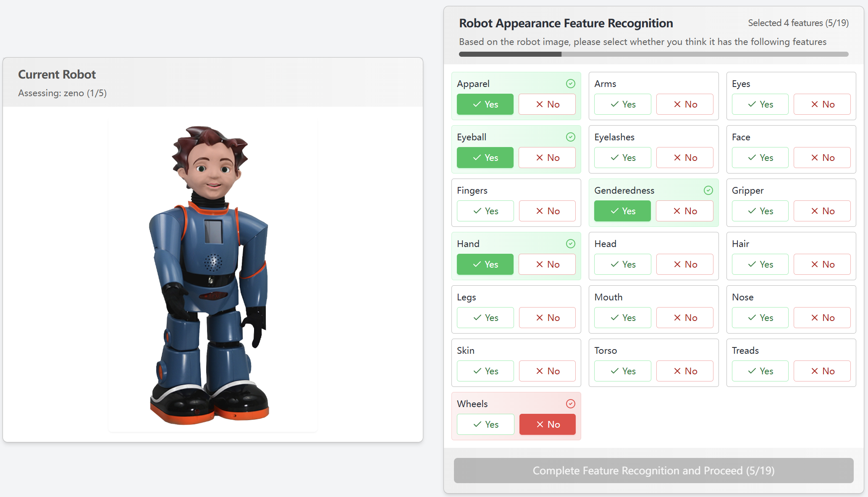Click the check circle icon on Eyeball card
Viewport: 868px width, 497px height.
570,137
